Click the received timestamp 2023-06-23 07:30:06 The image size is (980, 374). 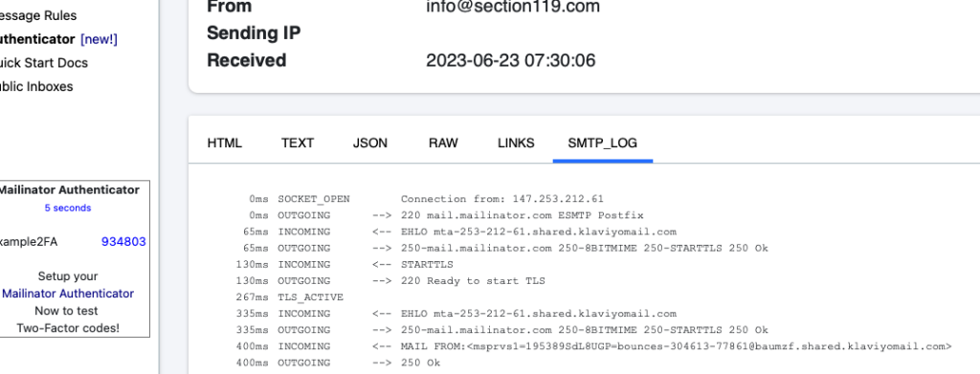click(511, 60)
